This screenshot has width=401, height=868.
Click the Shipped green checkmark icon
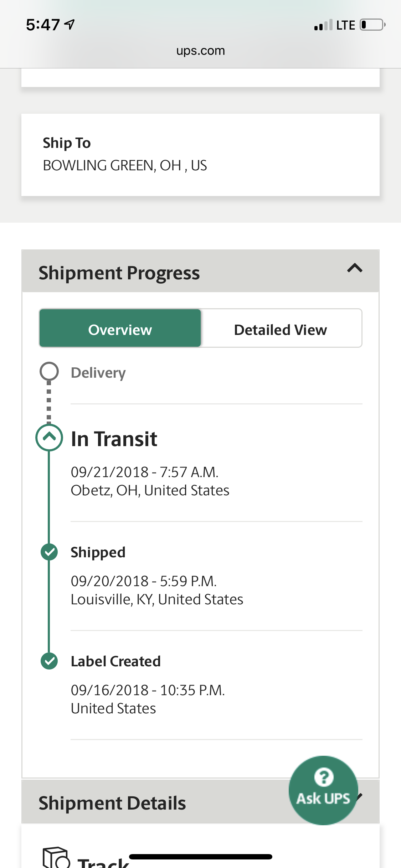(x=49, y=552)
